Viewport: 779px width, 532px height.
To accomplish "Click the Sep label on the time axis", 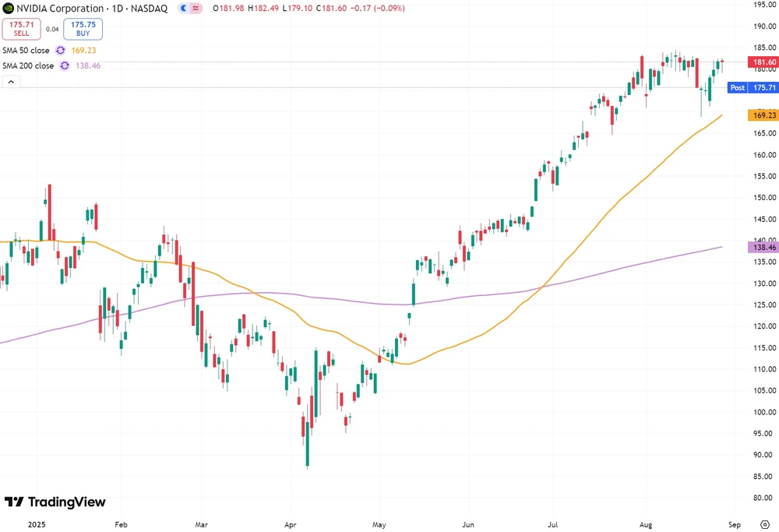I will (733, 525).
